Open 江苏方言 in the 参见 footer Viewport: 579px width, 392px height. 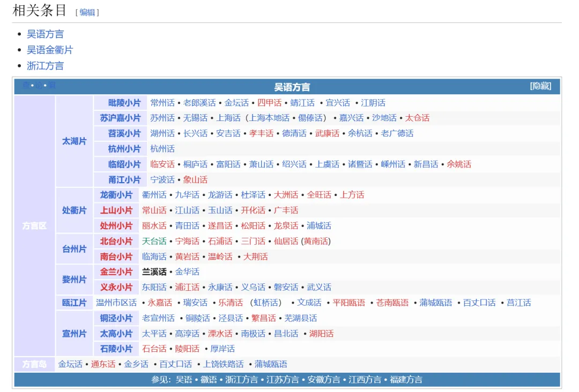[283, 380]
